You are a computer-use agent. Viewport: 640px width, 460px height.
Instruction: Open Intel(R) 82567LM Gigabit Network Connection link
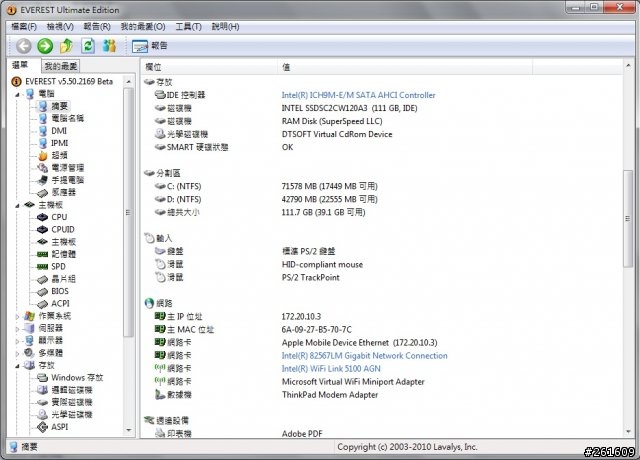click(364, 356)
